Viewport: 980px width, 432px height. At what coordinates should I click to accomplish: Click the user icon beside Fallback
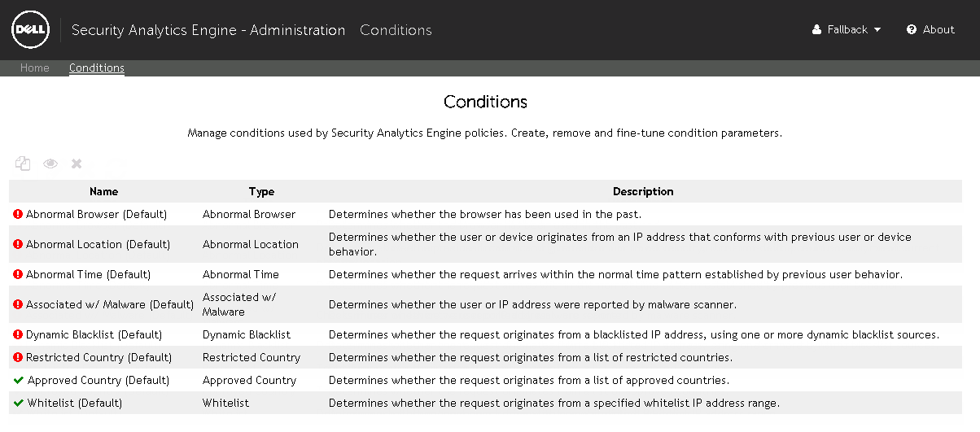coord(817,30)
